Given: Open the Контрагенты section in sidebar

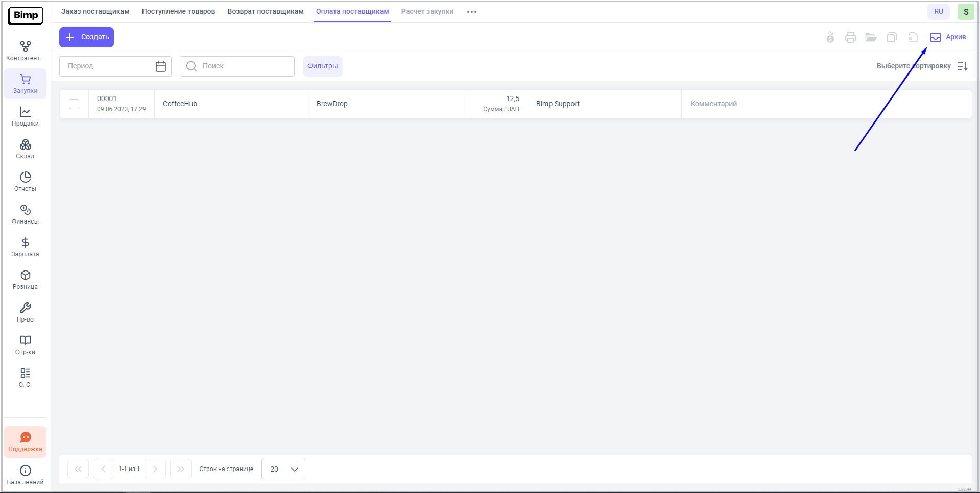Looking at the screenshot, I should click(x=25, y=51).
